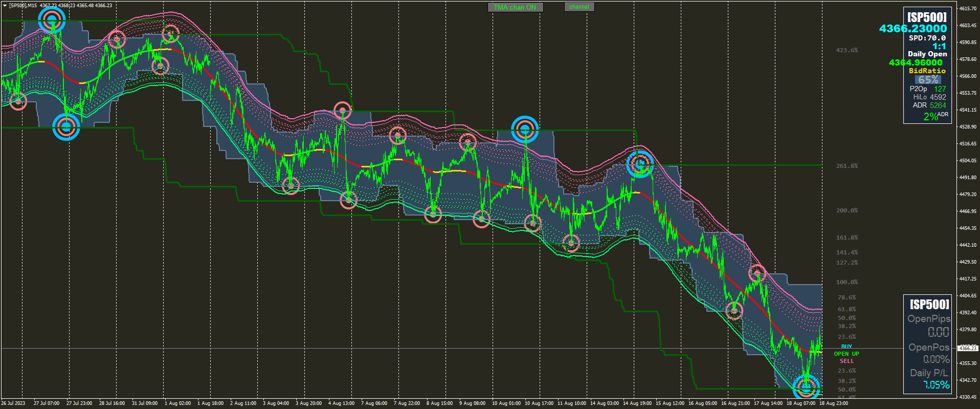Click the 4615.70 price axis label
980x409 pixels.
click(968, 9)
